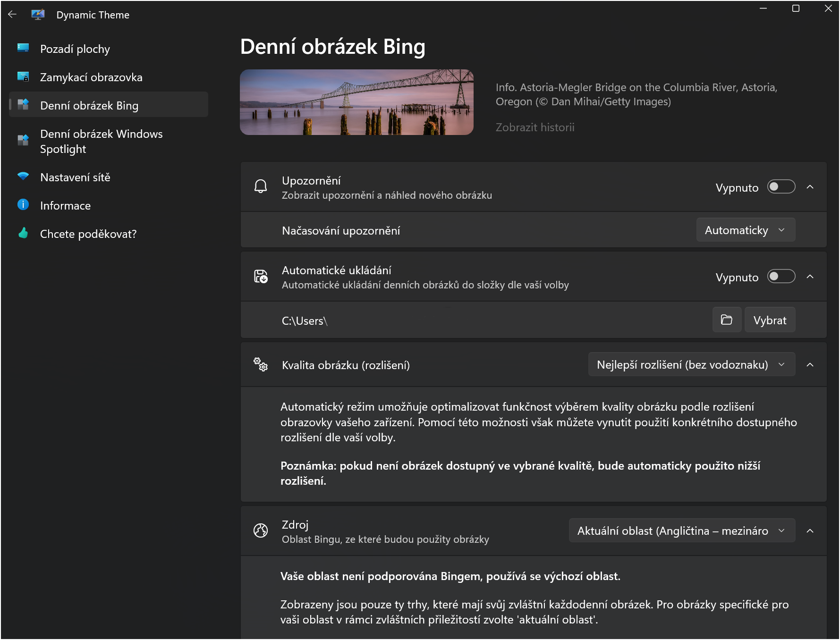
Task: Open the Kvalita obrázku resolution dropdown
Action: pyautogui.click(x=691, y=365)
